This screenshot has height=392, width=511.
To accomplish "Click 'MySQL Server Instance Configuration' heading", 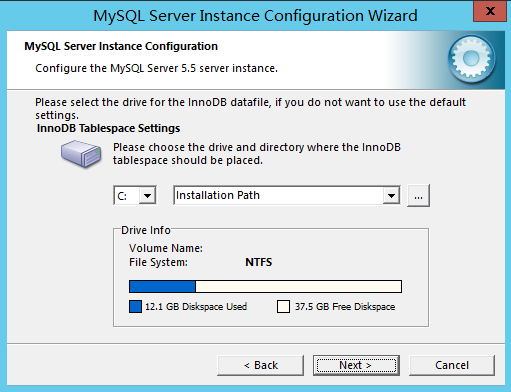I will pos(121,46).
